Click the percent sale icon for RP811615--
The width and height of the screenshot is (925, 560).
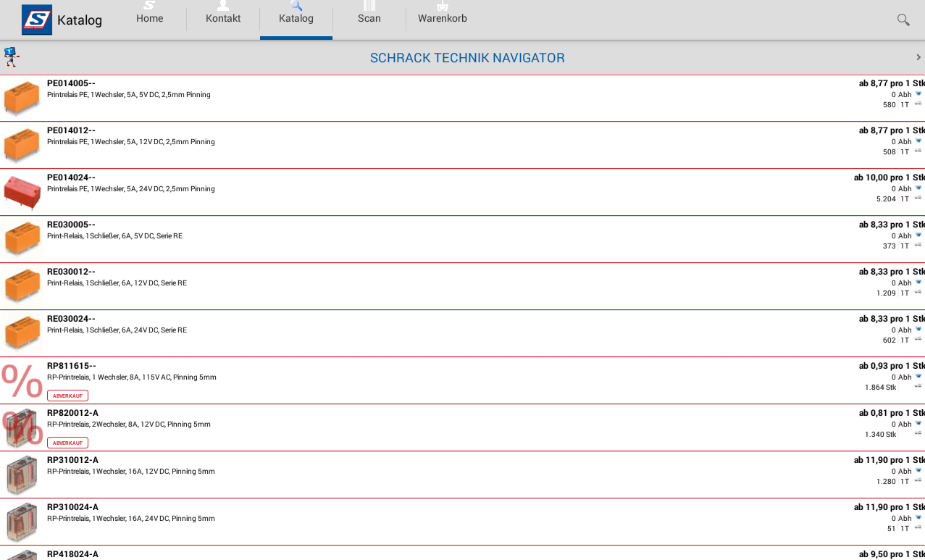[x=22, y=381]
